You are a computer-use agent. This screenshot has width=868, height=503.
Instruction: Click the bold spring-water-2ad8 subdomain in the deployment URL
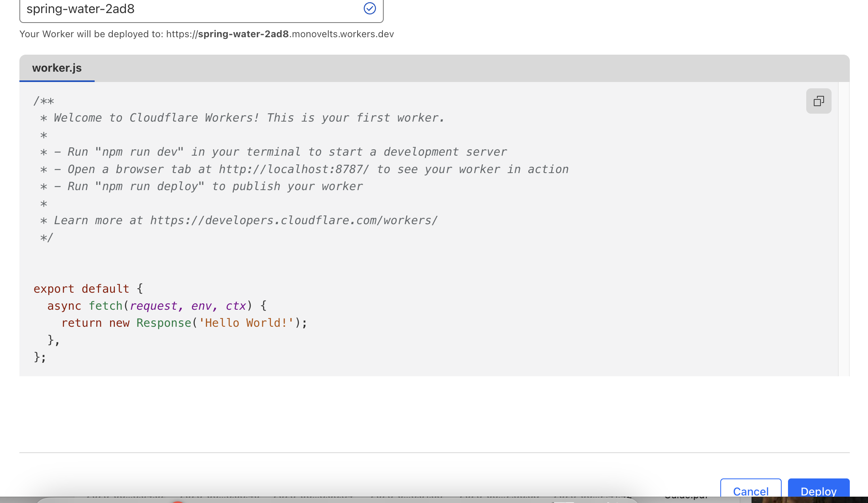(x=243, y=34)
